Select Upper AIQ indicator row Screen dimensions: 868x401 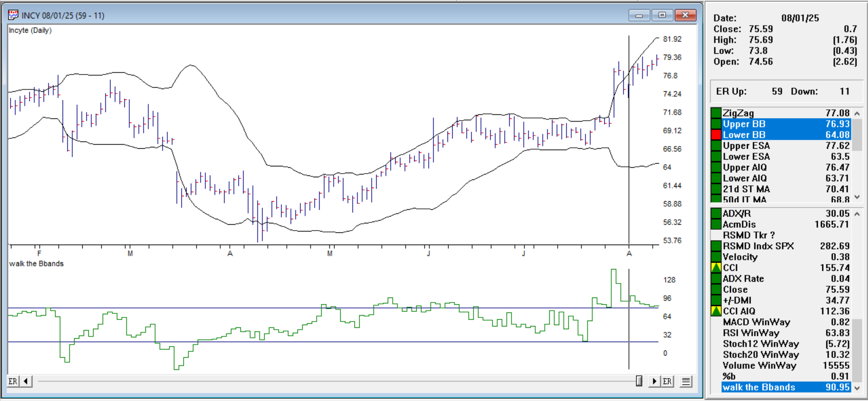pyautogui.click(x=786, y=167)
